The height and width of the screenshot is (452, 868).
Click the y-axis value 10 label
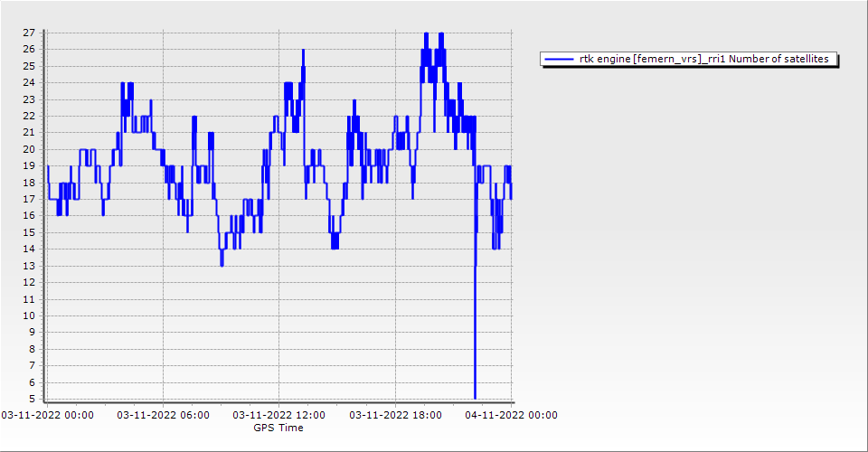pyautogui.click(x=29, y=315)
